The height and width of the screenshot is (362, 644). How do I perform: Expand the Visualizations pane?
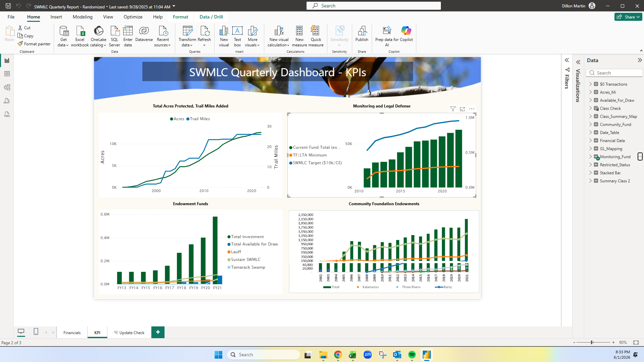pyautogui.click(x=578, y=62)
